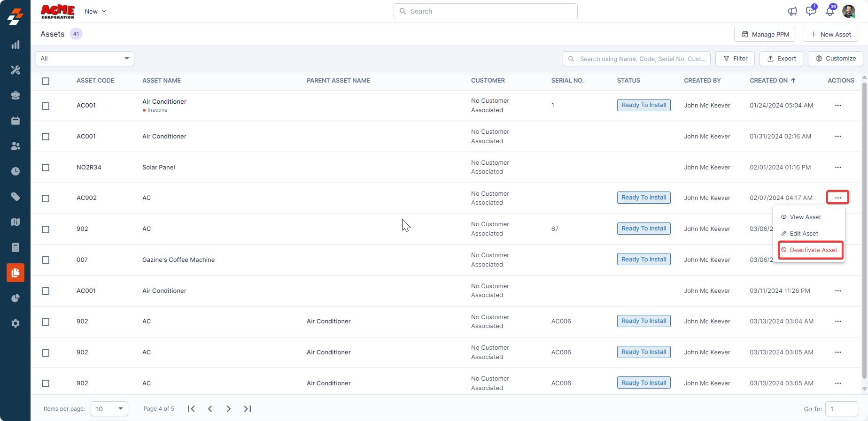Click the New Asset button

click(x=830, y=34)
